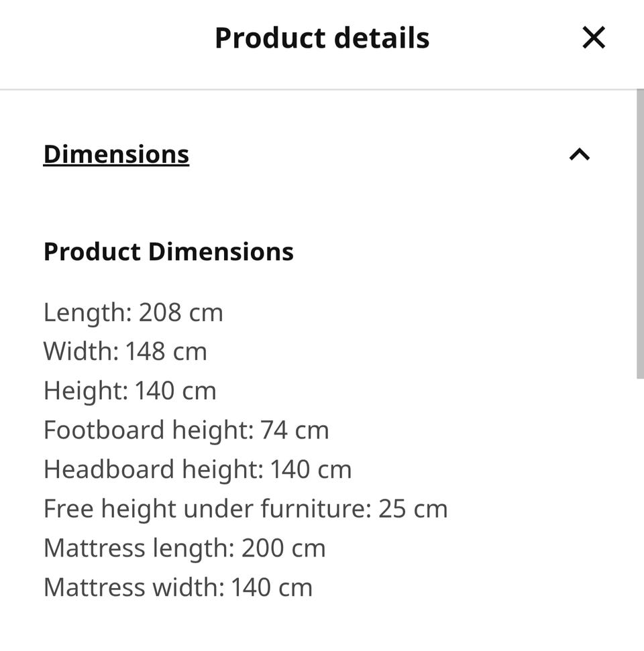
Task: Select the 25 cm free height value
Action: pos(413,509)
